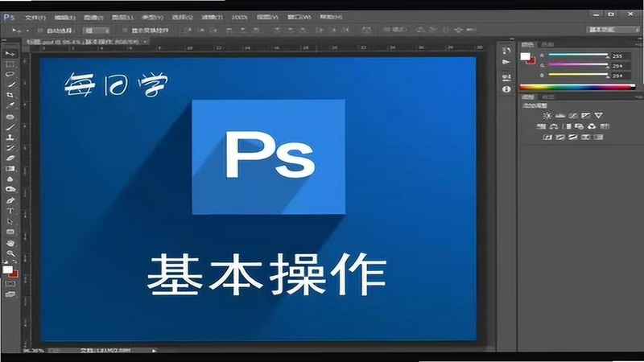Add an Exposure adjustment
The width and height of the screenshot is (644, 362).
tap(586, 116)
